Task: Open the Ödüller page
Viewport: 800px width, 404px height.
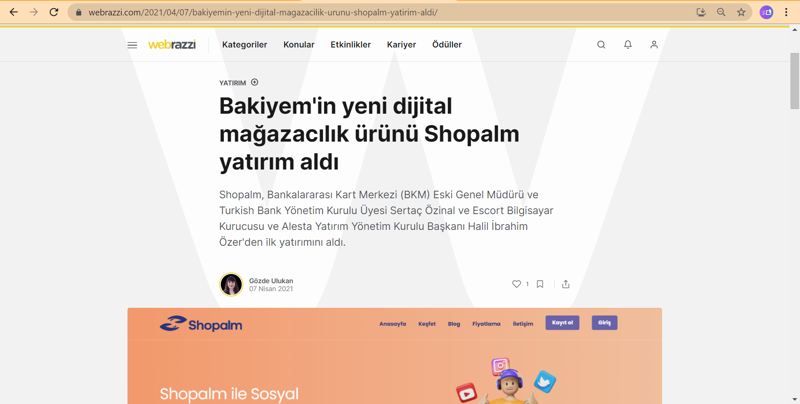Action: 447,45
